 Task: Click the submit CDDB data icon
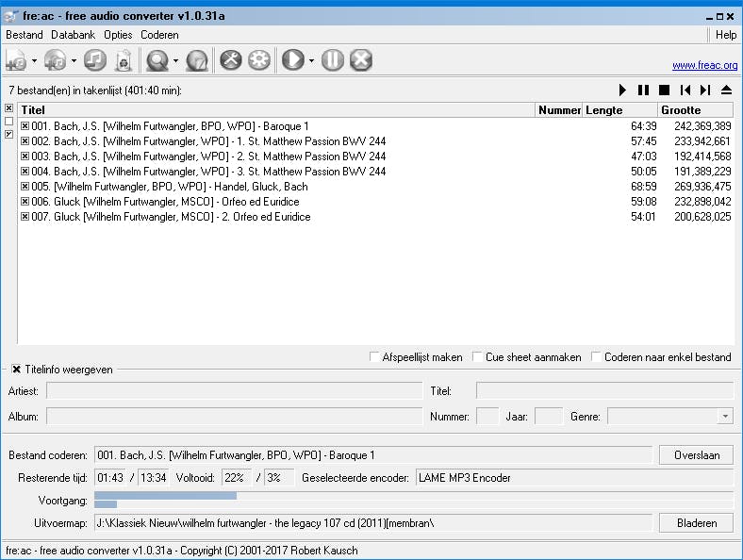[x=197, y=60]
